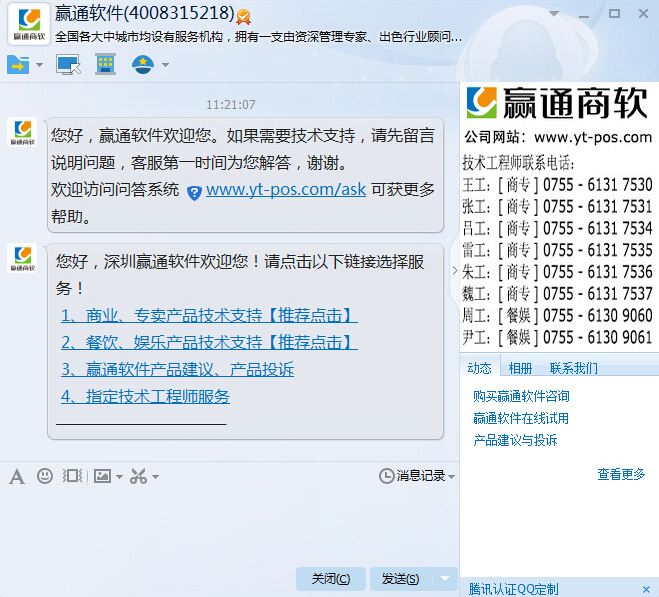Click the 关闭(C) close button
The height and width of the screenshot is (597, 659).
[330, 578]
